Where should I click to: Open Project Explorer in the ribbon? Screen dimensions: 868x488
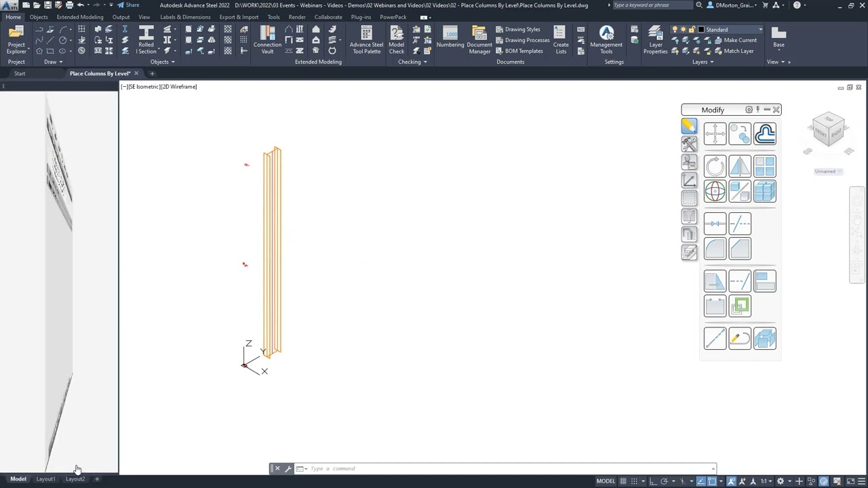pyautogui.click(x=16, y=40)
